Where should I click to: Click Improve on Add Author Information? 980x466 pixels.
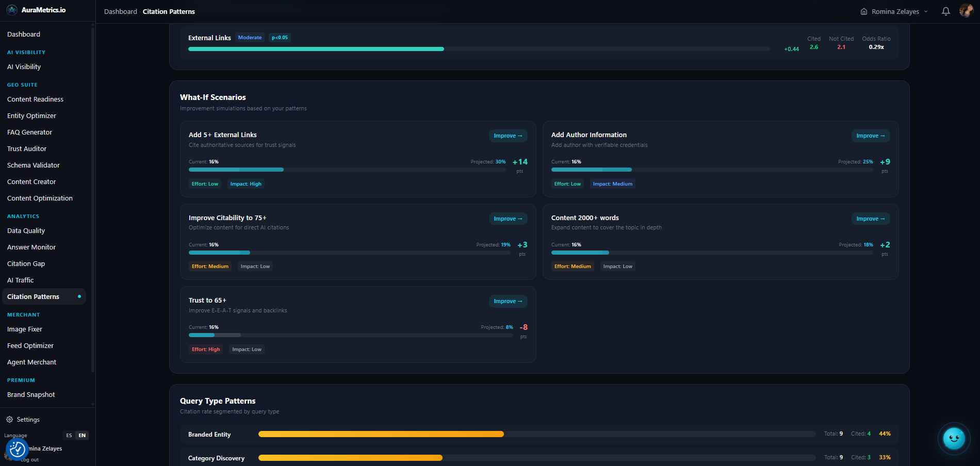tap(871, 136)
